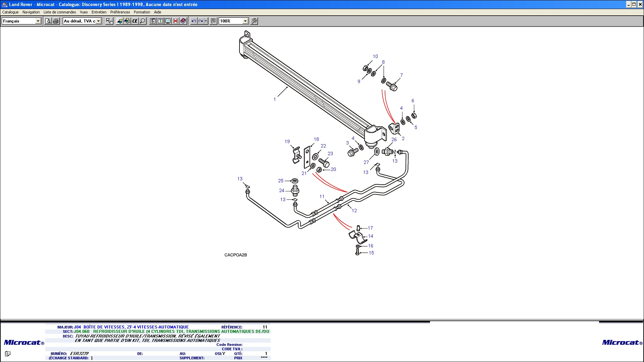Click the print preview icon
Viewport: 644px width, 362px height.
[48, 21]
